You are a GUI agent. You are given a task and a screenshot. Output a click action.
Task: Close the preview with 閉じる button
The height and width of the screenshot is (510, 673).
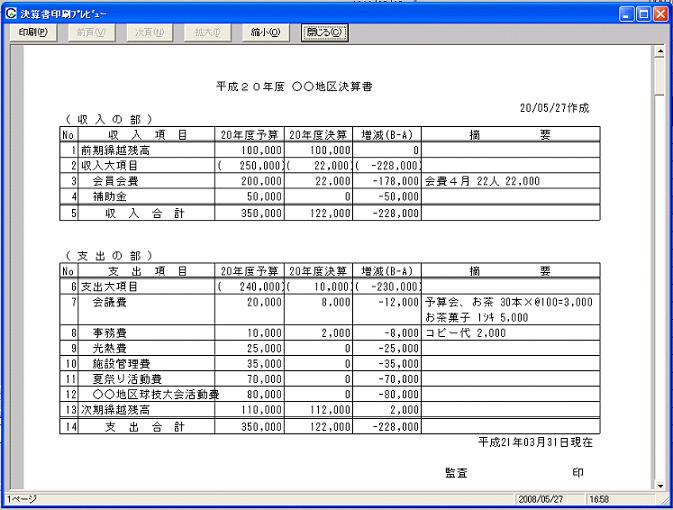point(325,32)
